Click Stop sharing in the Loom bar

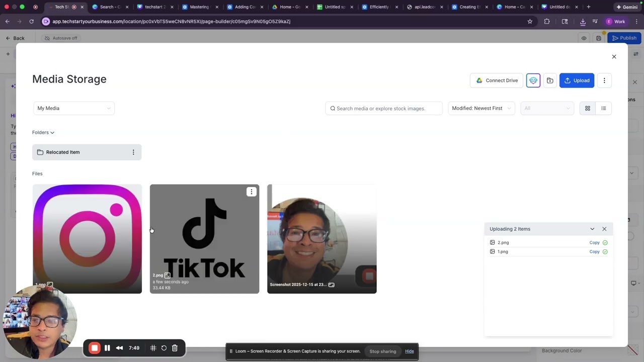[x=383, y=351]
